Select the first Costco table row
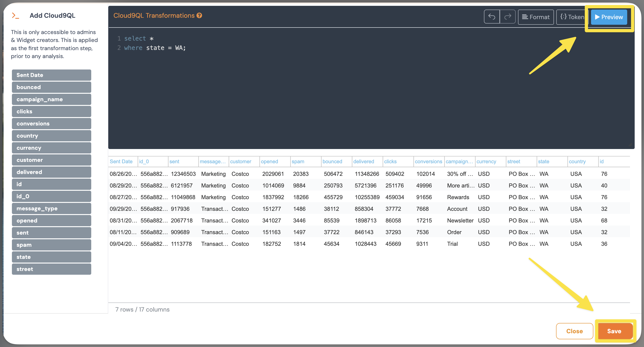 240,174
